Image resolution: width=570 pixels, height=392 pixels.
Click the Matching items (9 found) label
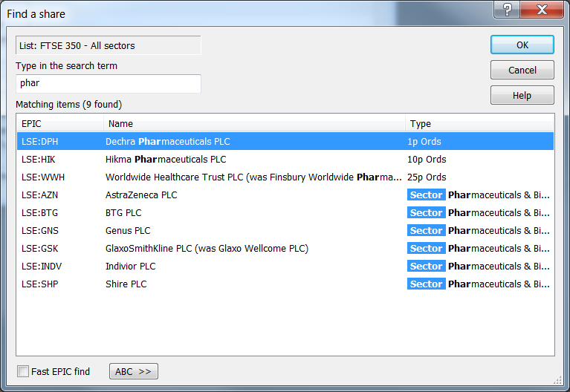68,104
